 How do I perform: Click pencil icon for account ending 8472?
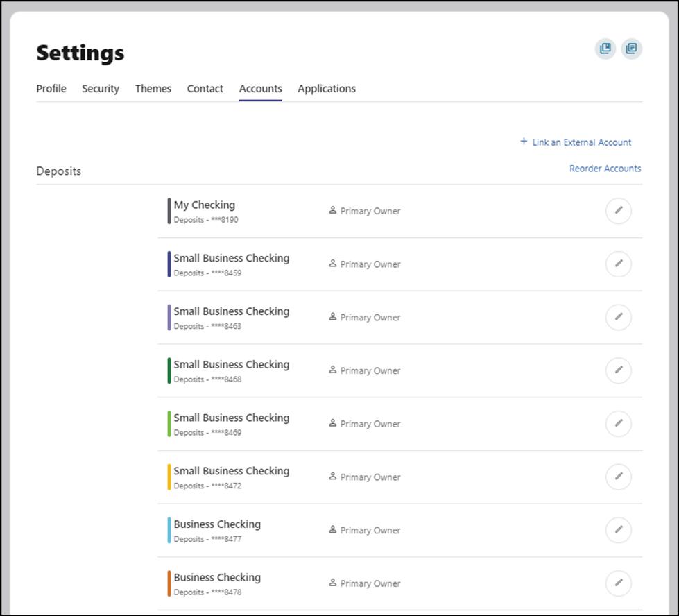click(619, 477)
